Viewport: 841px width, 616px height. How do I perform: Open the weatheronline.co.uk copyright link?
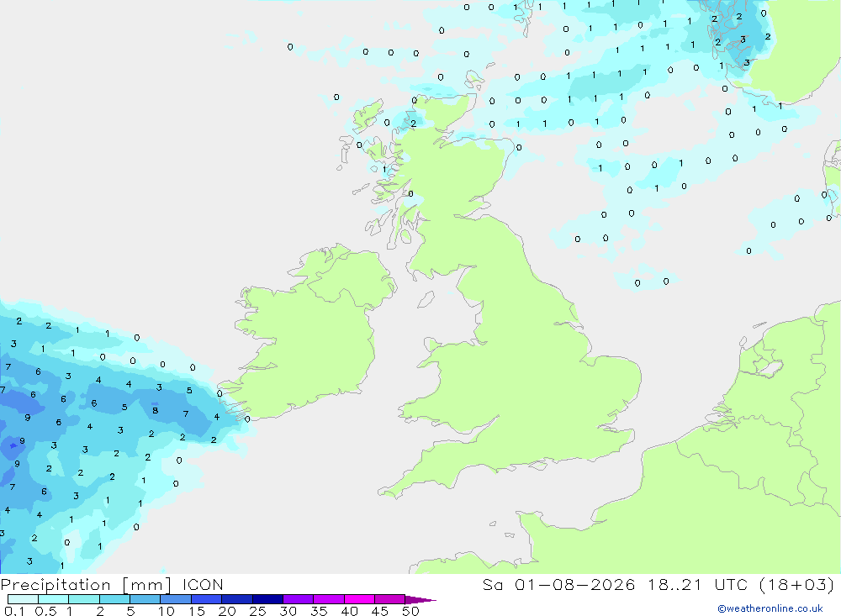[x=770, y=608]
